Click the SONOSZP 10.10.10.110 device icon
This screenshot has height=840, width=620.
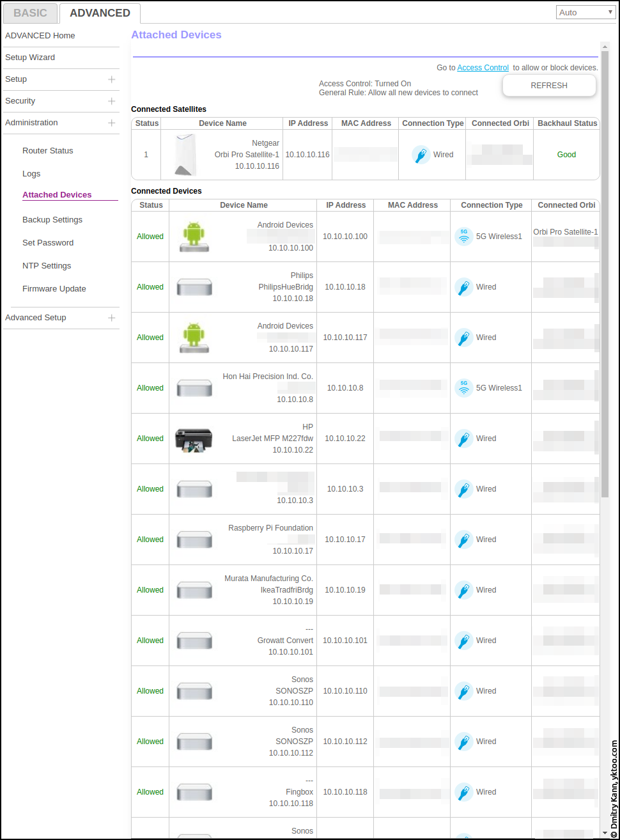(x=194, y=691)
